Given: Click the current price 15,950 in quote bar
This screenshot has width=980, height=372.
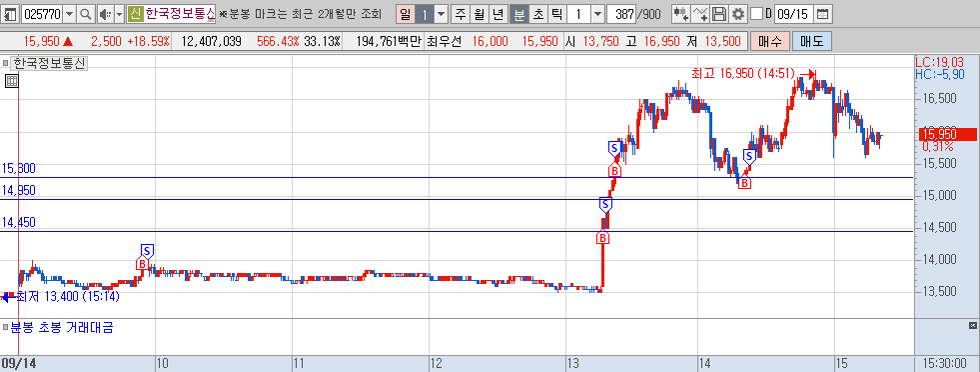Looking at the screenshot, I should pos(41,41).
